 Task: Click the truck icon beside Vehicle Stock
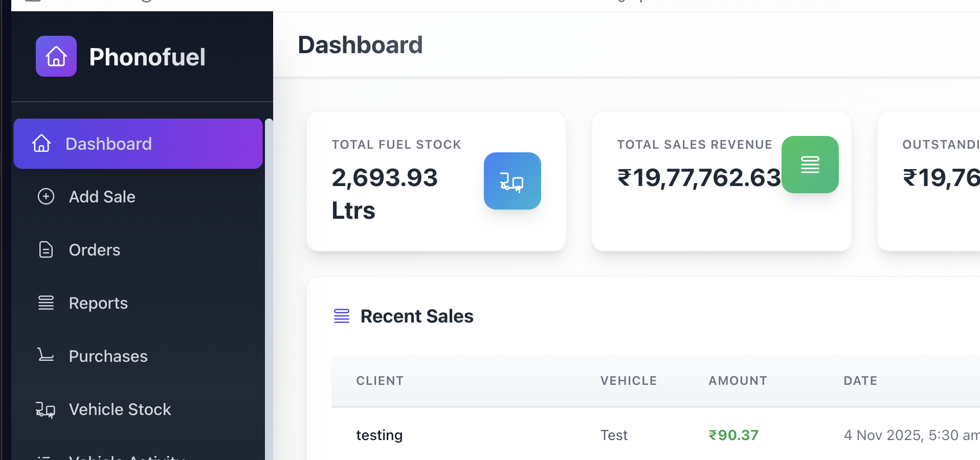46,409
